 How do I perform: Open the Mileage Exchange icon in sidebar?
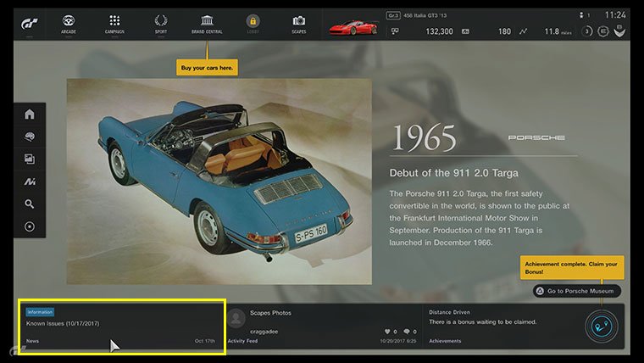[30, 181]
